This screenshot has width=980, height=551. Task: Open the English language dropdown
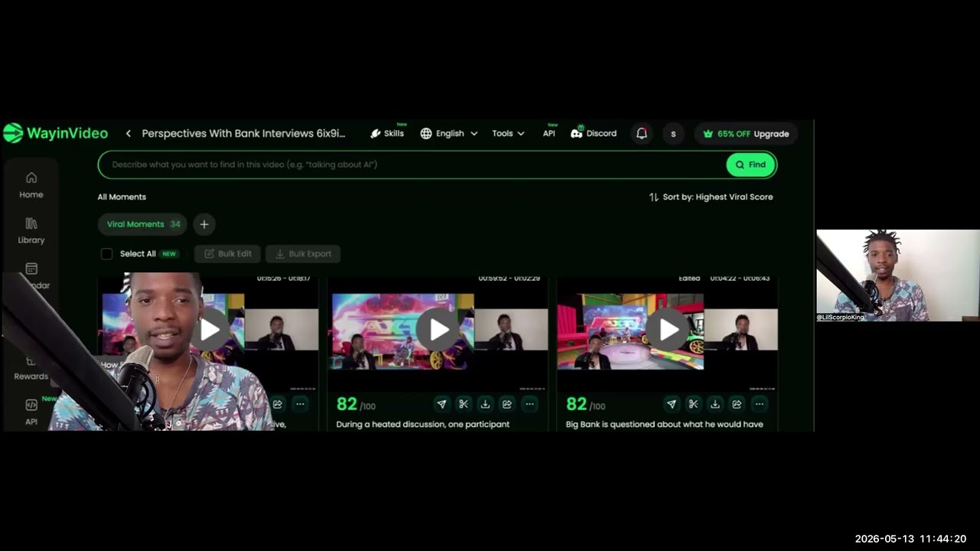point(449,133)
